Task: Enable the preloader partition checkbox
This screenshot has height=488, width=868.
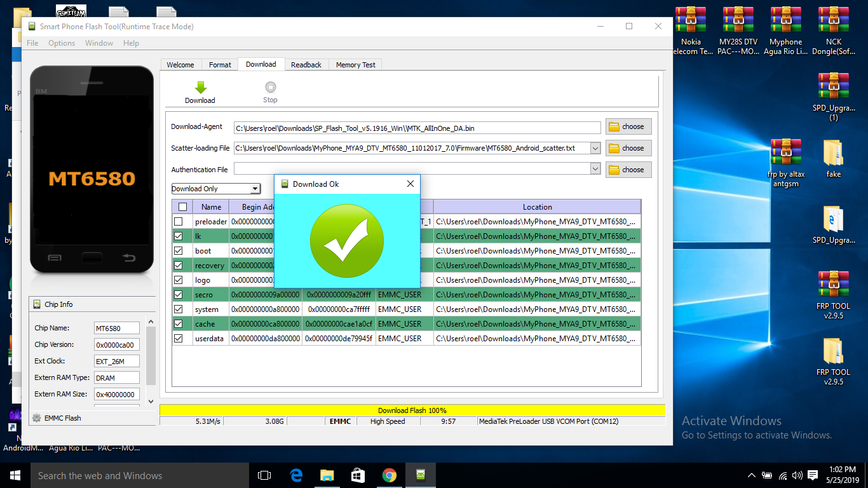Action: pos(179,221)
